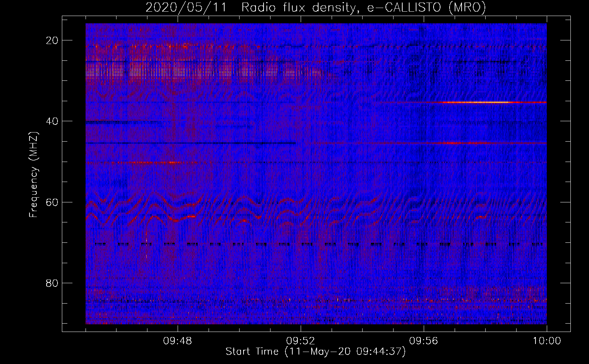The image size is (589, 364).
Task: Click the '60' frequency tick label
Action: coord(52,202)
